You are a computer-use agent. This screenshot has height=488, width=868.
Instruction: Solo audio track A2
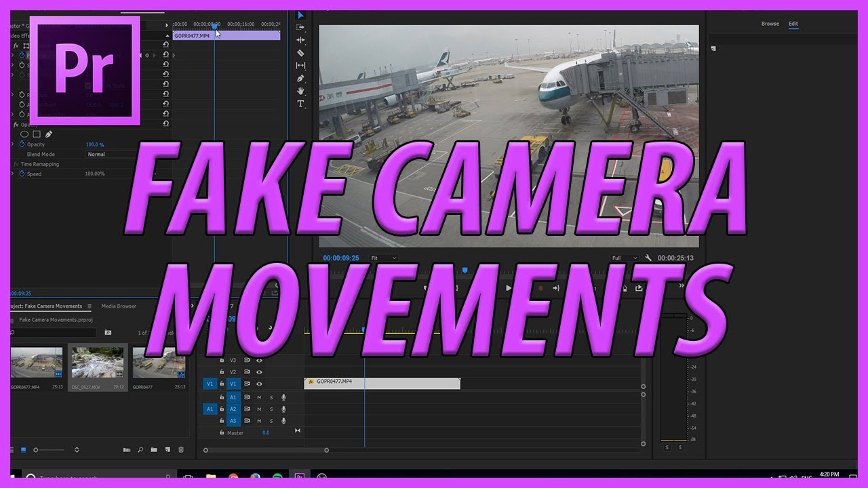(x=271, y=409)
